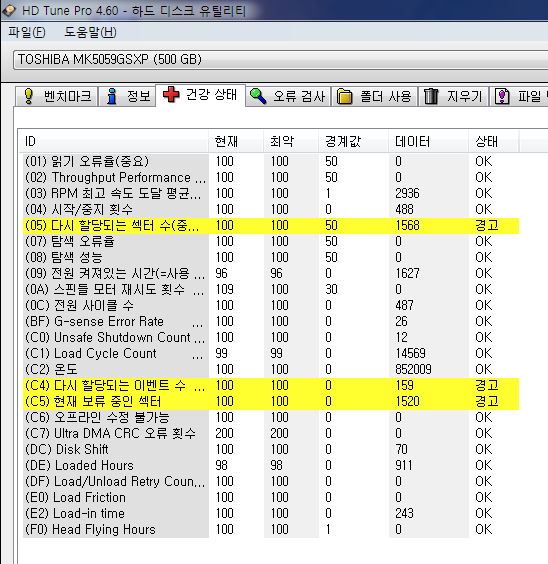Open the 폴더 사용 tab

(374, 96)
